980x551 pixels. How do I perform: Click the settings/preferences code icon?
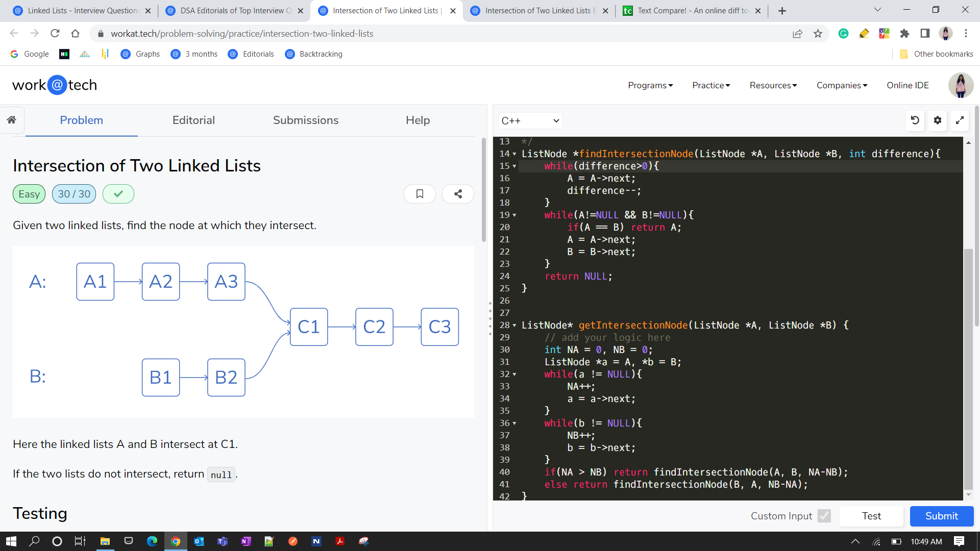coord(938,120)
